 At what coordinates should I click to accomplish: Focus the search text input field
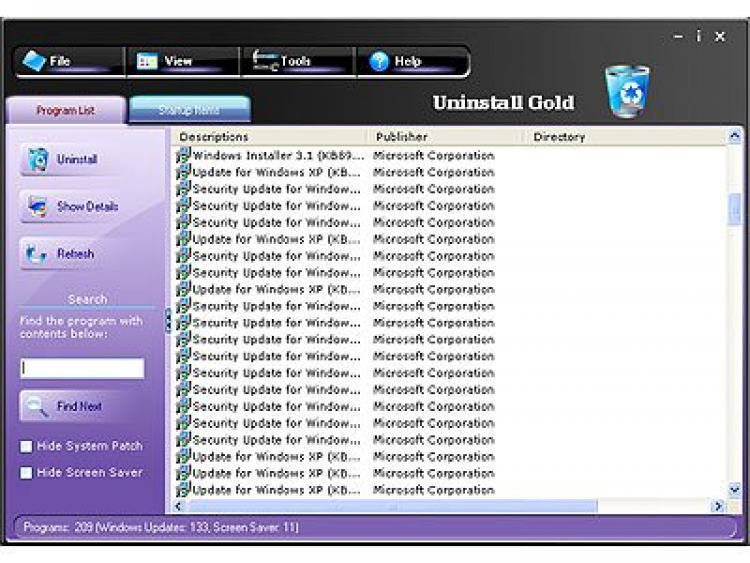click(x=82, y=368)
